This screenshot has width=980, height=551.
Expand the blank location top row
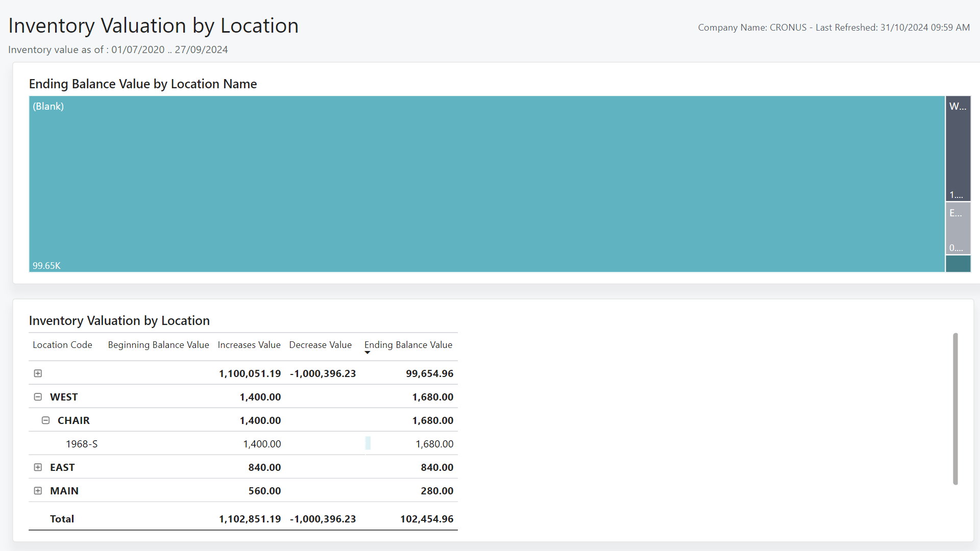point(38,373)
